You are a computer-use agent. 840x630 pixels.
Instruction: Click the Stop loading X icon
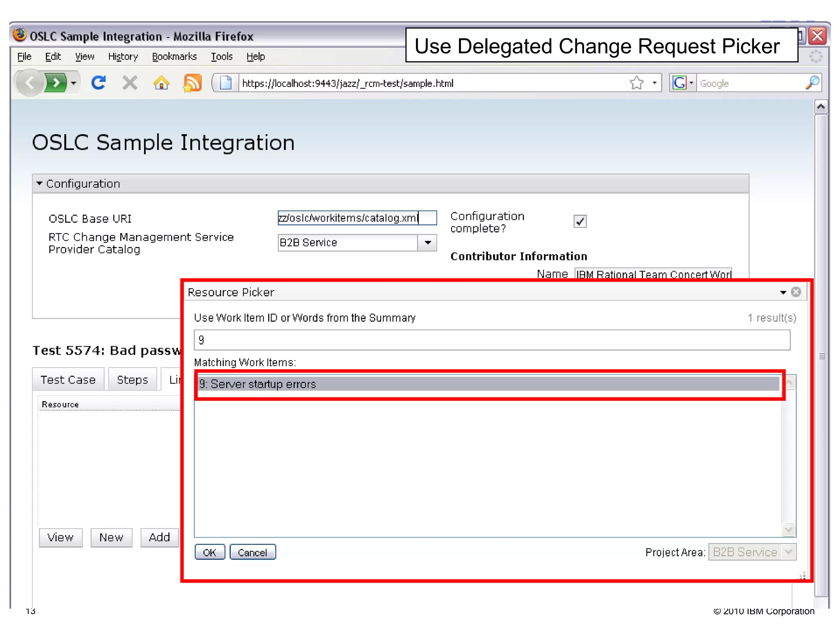[x=130, y=83]
